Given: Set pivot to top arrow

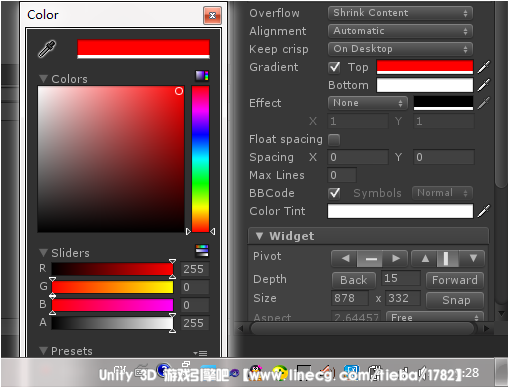Looking at the screenshot, I should (x=425, y=258).
